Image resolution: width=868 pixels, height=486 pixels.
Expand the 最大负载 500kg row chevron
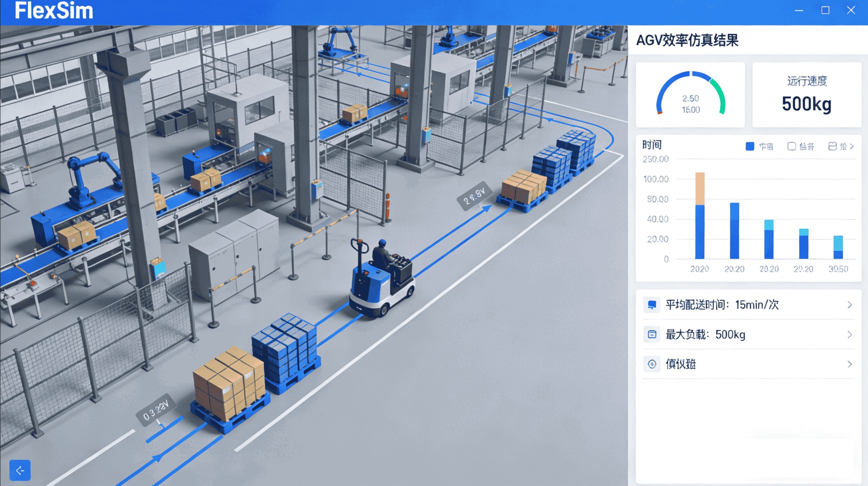(x=849, y=335)
